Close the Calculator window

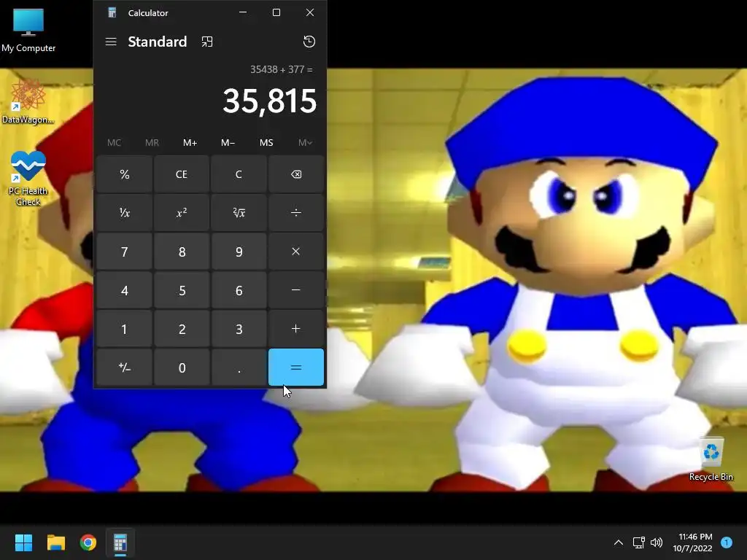pyautogui.click(x=309, y=12)
